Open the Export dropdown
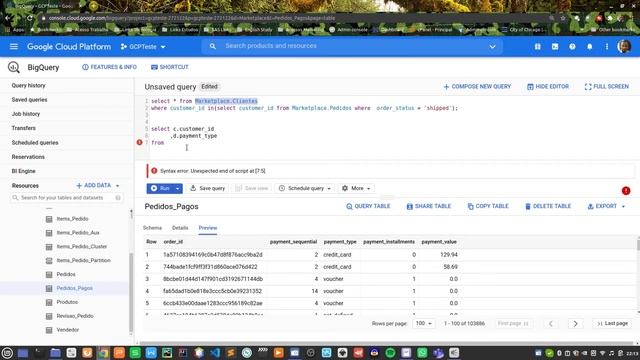Viewport: 640px width, 360px height. pyautogui.click(x=606, y=207)
